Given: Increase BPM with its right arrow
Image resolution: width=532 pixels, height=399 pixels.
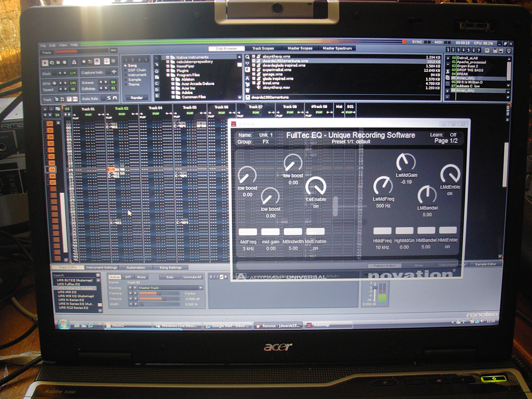Looking at the screenshot, I should (66, 83).
